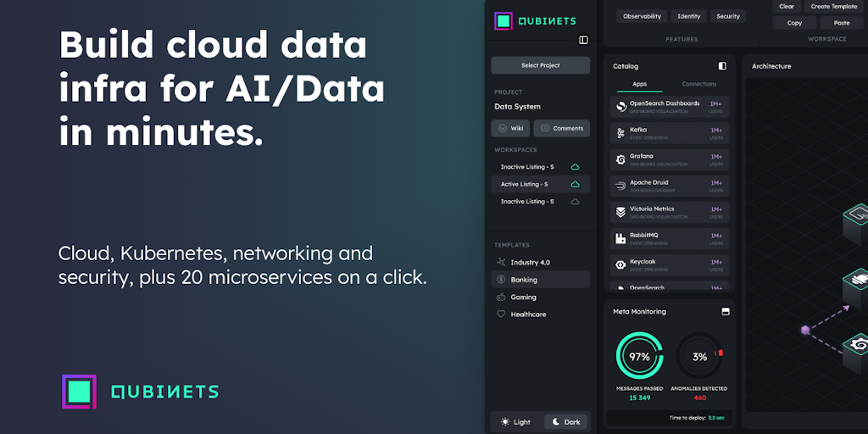868x434 pixels.
Task: Click Create Template button
Action: [x=834, y=7]
